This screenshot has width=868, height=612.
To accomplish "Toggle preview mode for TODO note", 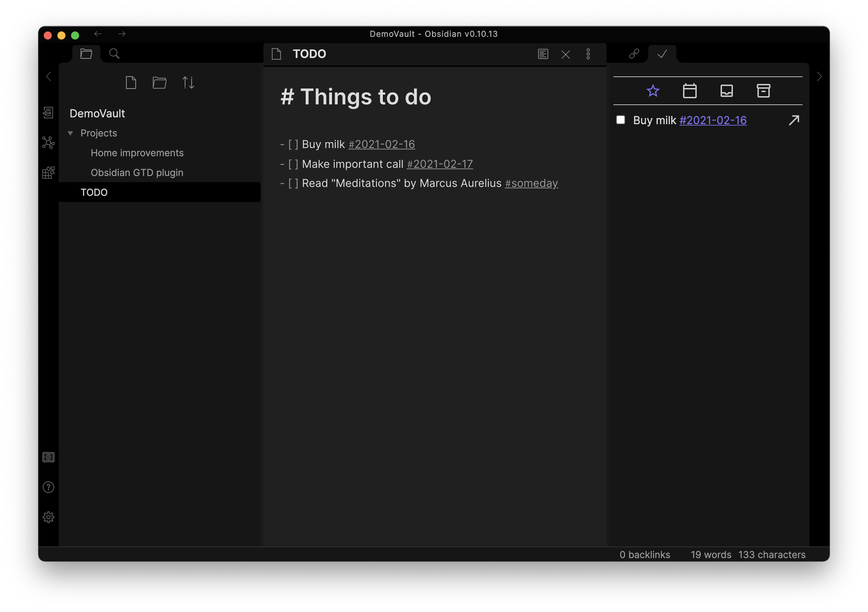I will click(x=543, y=54).
